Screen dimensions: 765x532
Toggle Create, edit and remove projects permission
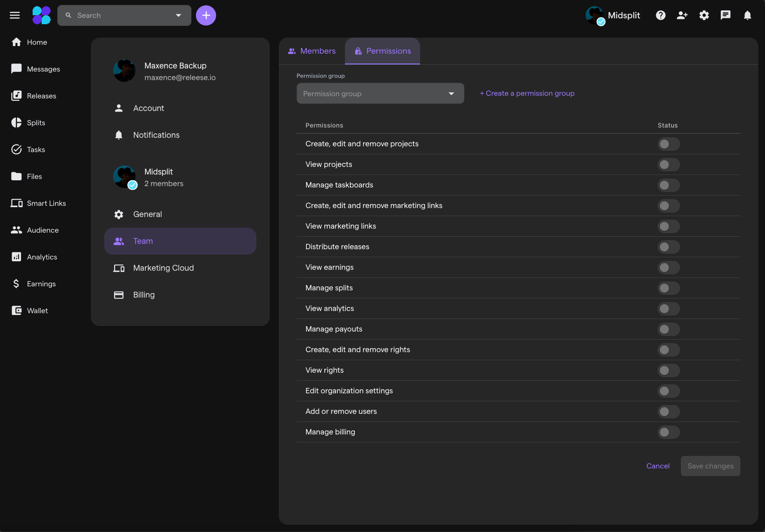coord(668,144)
